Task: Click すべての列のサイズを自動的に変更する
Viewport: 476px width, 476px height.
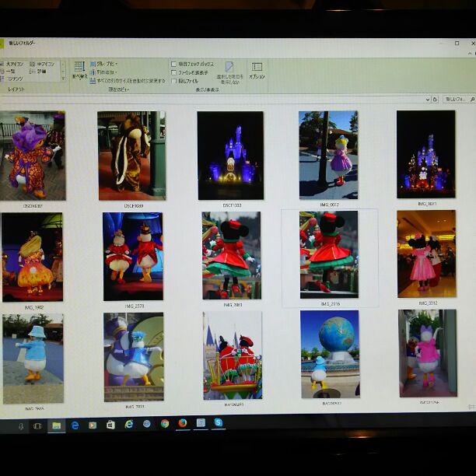Action: click(128, 81)
